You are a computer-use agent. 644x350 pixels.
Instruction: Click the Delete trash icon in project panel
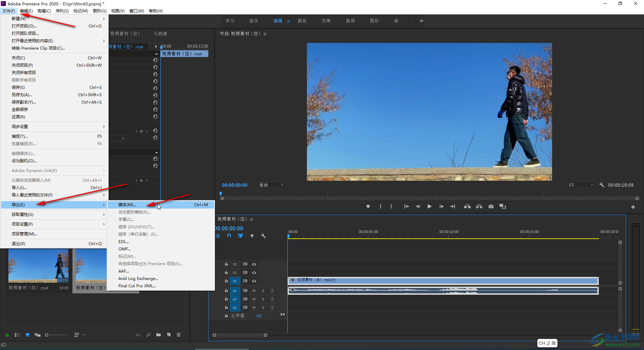pos(178,335)
